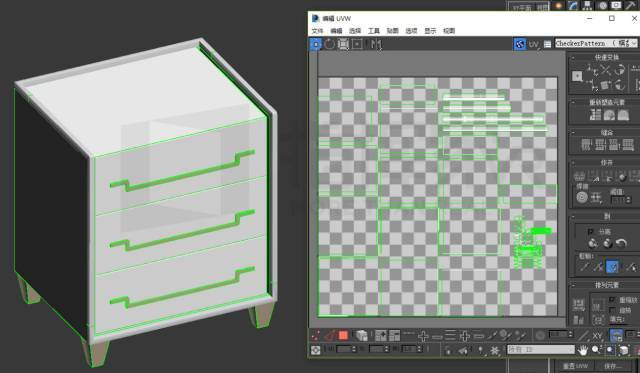Select the Zoom magnifier tool
Image resolution: width=640 pixels, height=373 pixels.
[596, 350]
